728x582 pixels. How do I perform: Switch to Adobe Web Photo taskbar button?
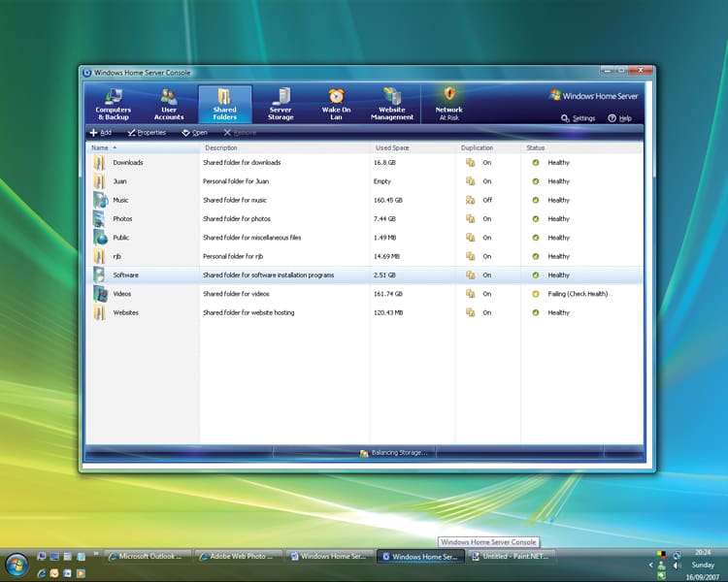point(239,556)
